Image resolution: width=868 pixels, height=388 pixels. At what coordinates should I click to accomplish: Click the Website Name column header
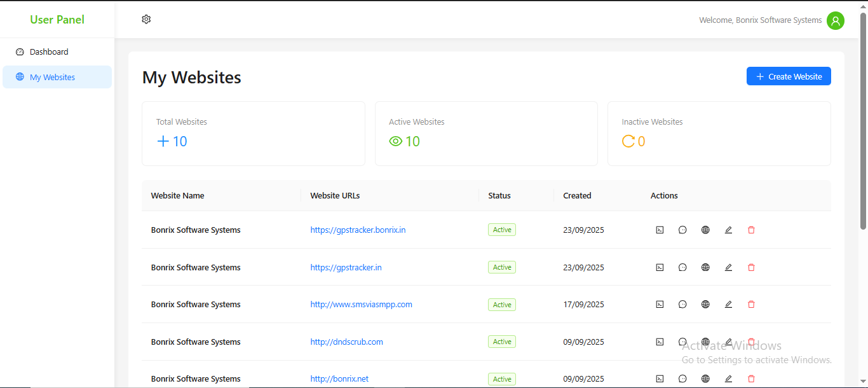[x=177, y=195]
